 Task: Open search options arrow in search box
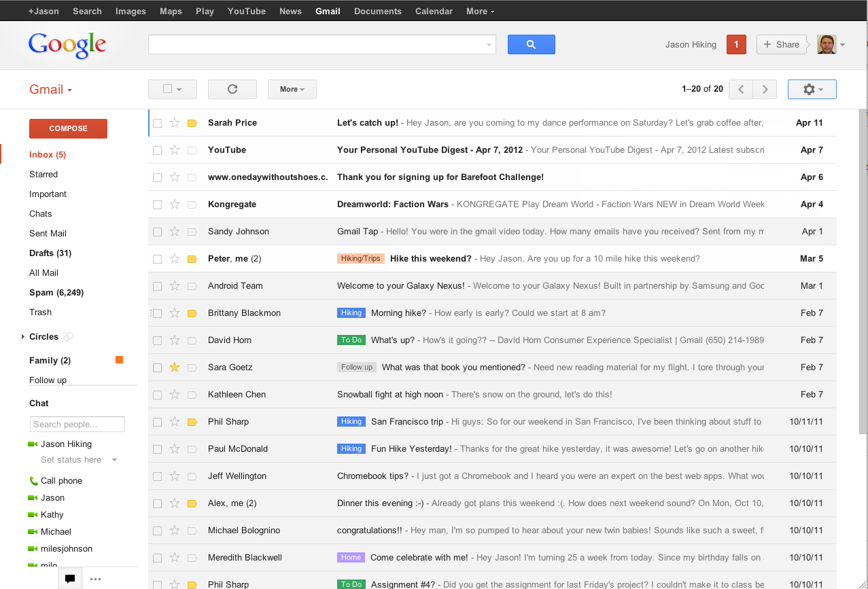pyautogui.click(x=489, y=45)
